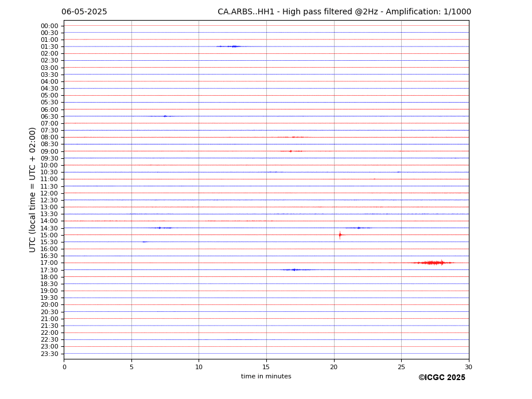Select the 17:30 time row label

49,270
